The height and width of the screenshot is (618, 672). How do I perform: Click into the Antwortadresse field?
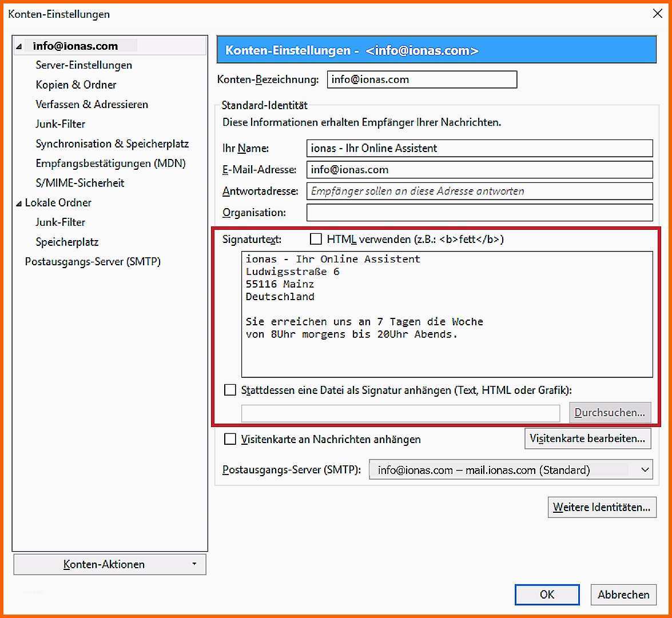(479, 191)
